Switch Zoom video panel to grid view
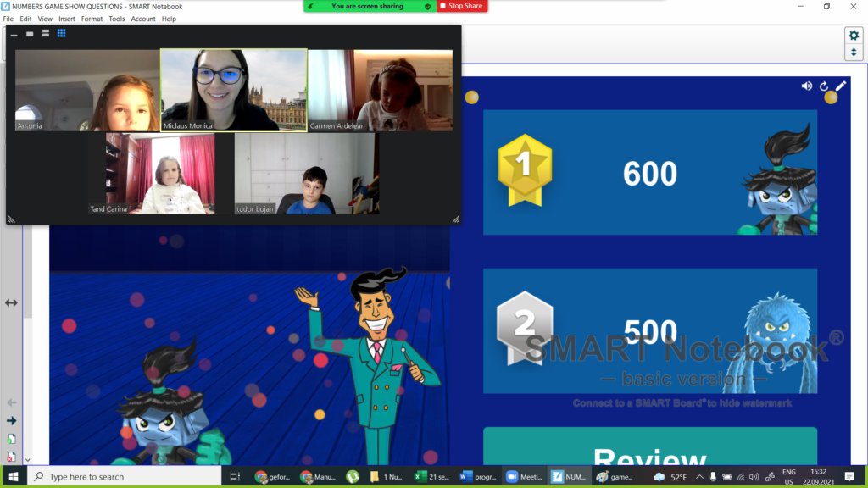Image resolution: width=868 pixels, height=488 pixels. coord(61,34)
